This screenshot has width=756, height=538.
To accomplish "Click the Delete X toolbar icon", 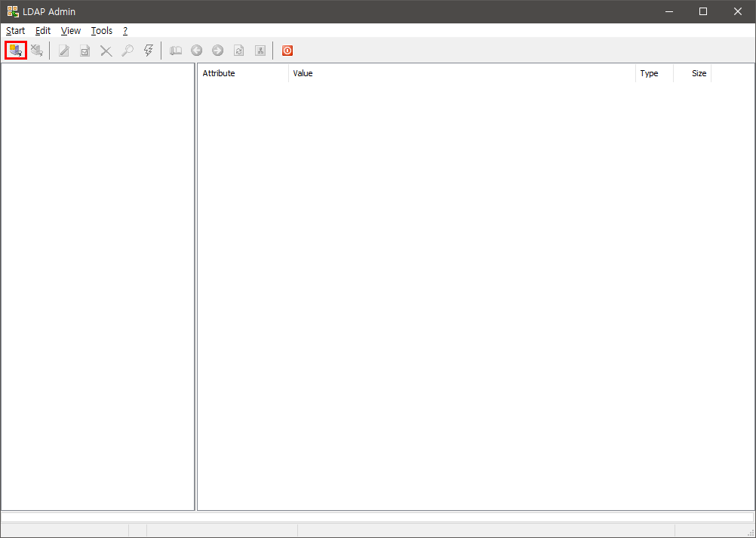I will click(x=106, y=51).
